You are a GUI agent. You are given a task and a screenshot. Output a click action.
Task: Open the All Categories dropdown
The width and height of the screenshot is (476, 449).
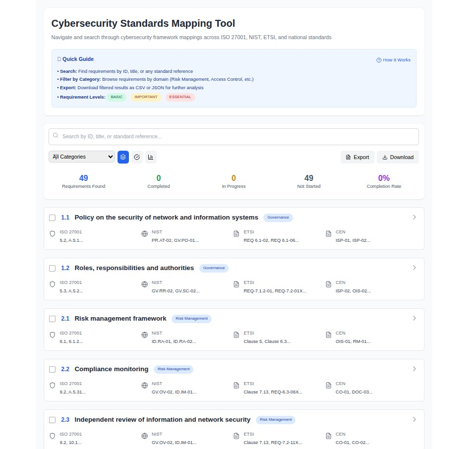pyautogui.click(x=82, y=157)
